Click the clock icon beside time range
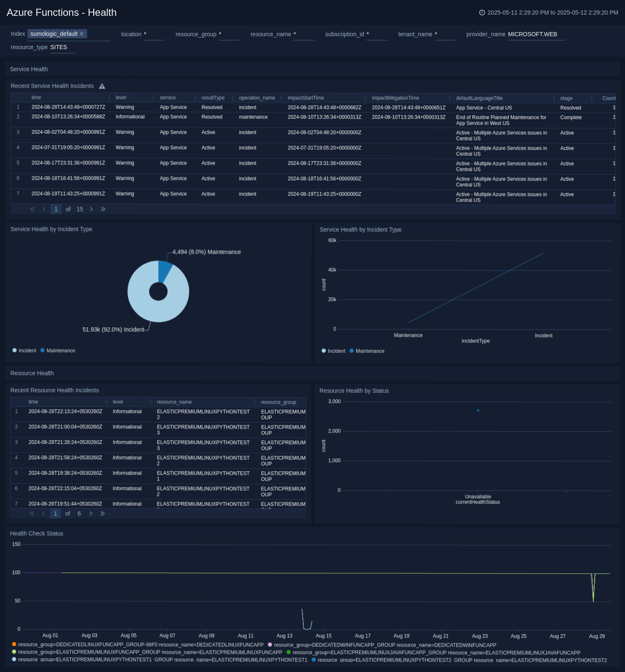 point(482,12)
